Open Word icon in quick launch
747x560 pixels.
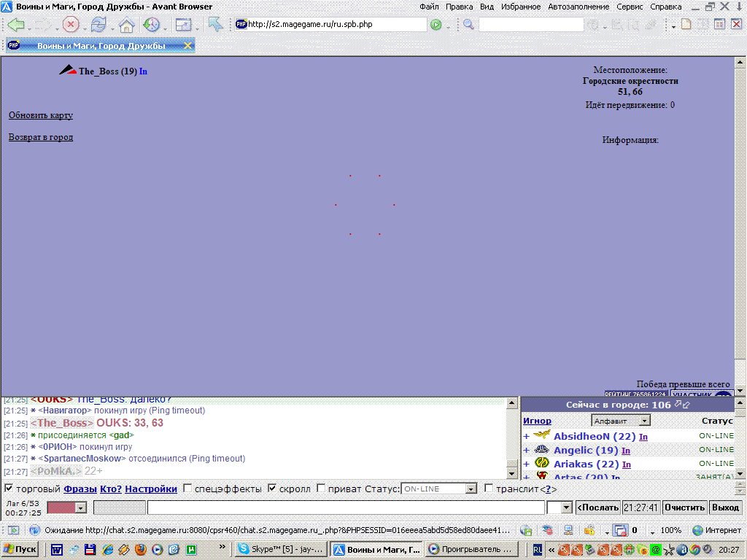tap(56, 550)
